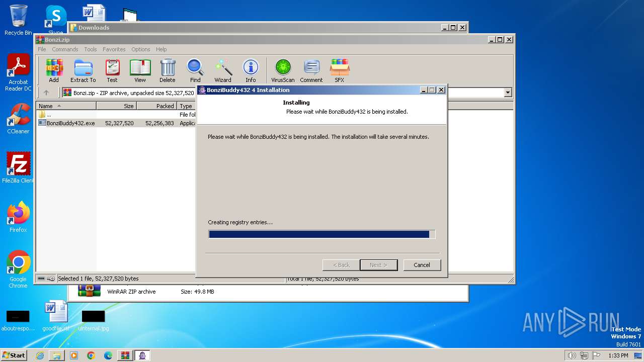
Task: Open Google Chrome desktop shortcut
Action: pyautogui.click(x=18, y=269)
